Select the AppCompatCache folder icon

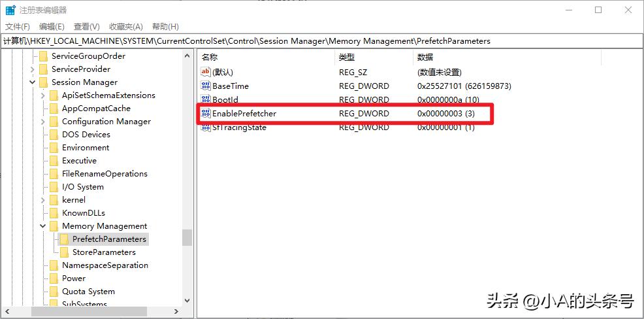tap(54, 109)
